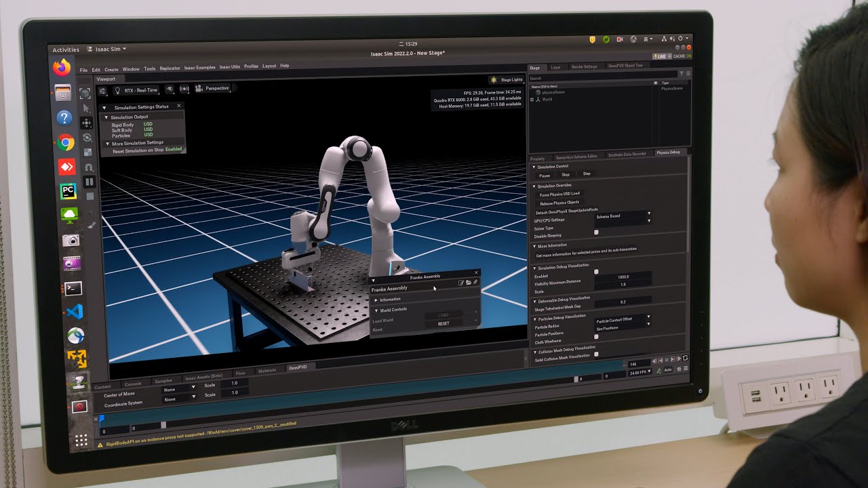Click the RESET button in Franka Assembly

pyautogui.click(x=443, y=323)
